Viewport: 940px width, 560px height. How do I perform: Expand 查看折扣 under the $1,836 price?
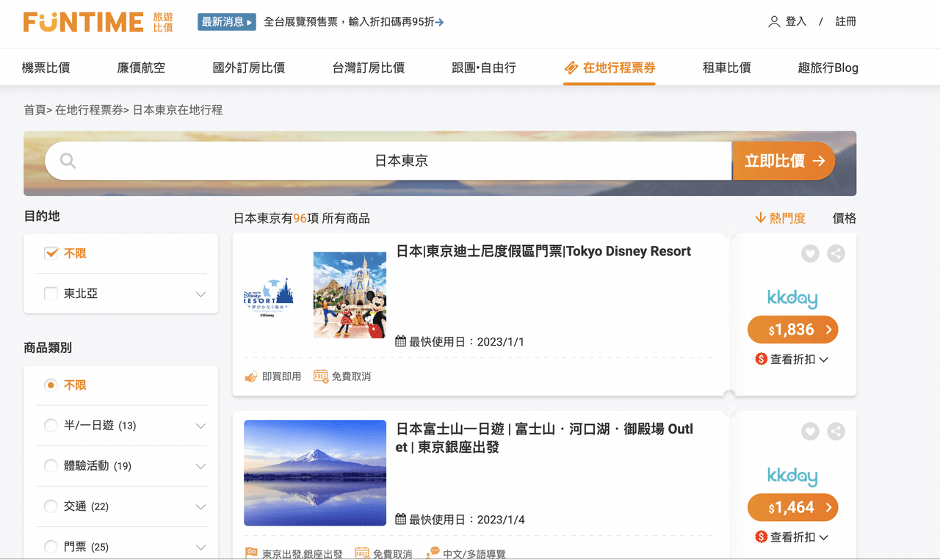point(792,360)
